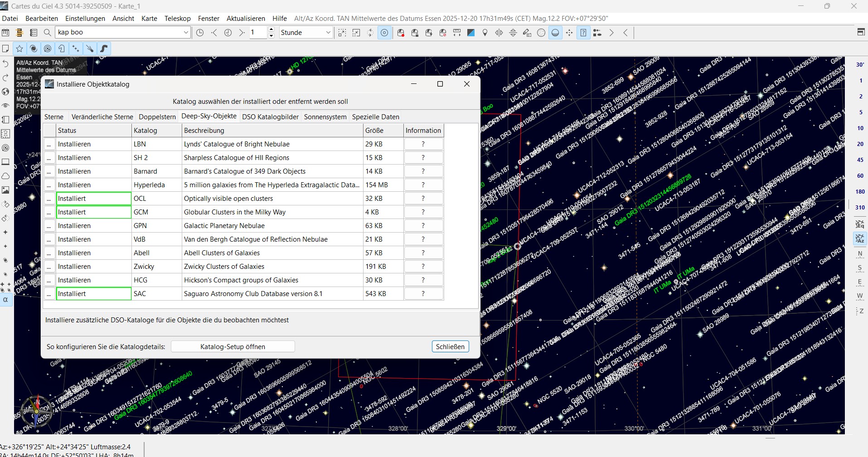Click the dome abort icon
Viewport: 868px width, 457px height.
tap(443, 33)
